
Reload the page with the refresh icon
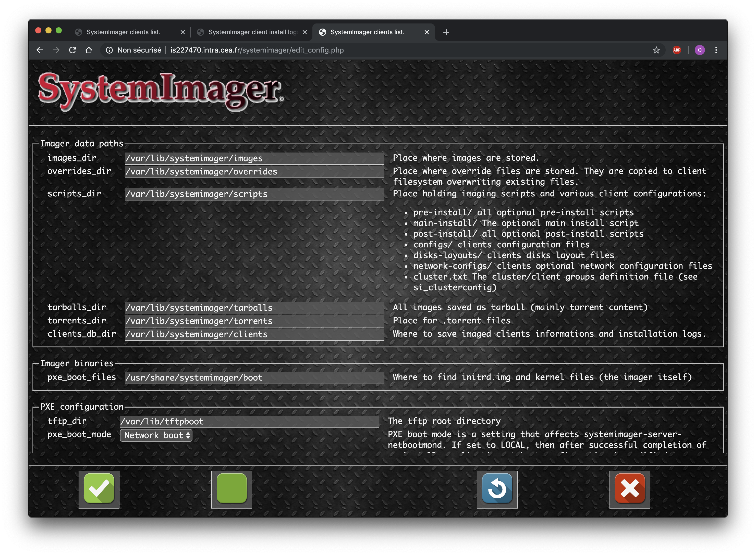point(72,50)
